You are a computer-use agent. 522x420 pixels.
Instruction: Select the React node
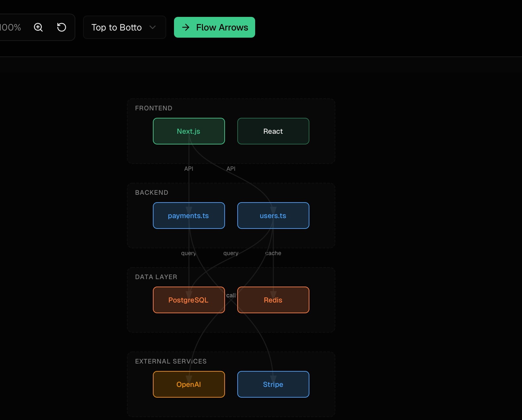[273, 131]
